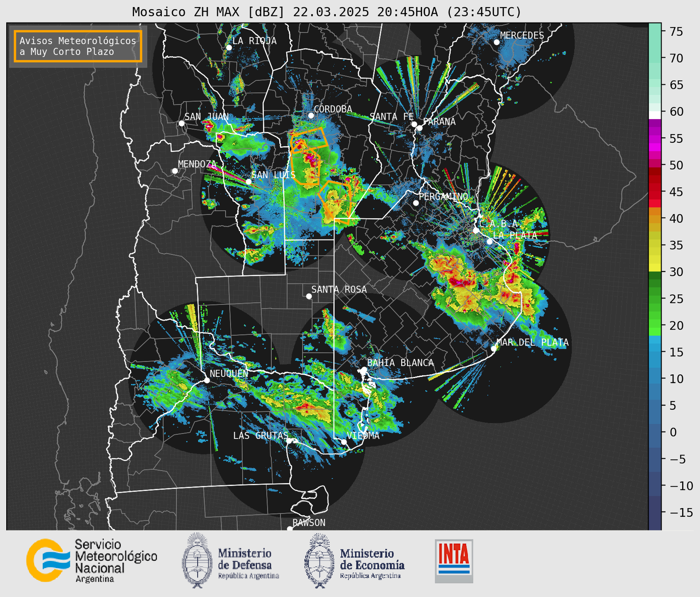Click the 15 value on the dBZ scale
Viewport: 700px width, 597px height.
(676, 352)
